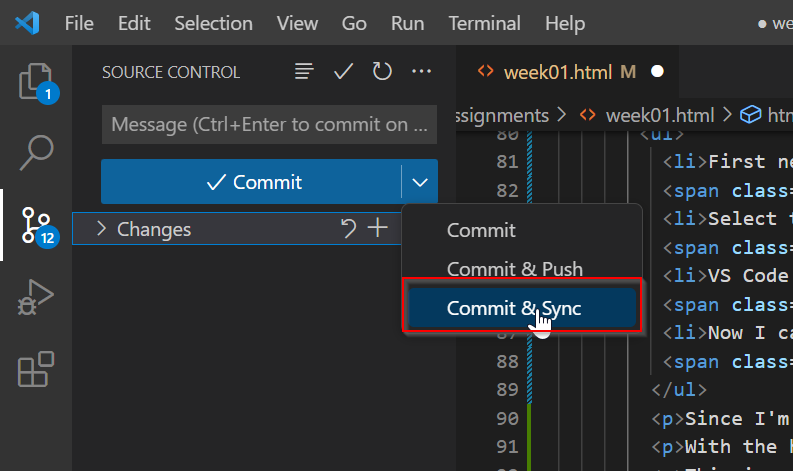793x471 pixels.
Task: Click the view as tree/list icon
Action: [304, 71]
